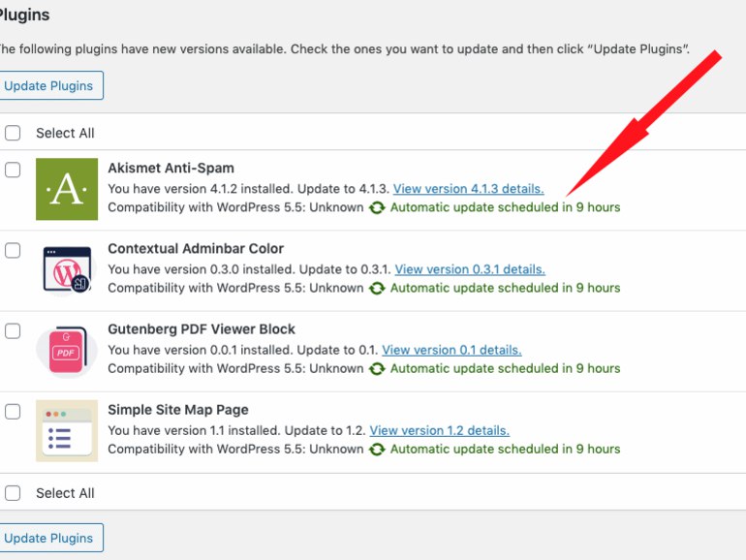
Task: Open View version 1.2 details link
Action: click(x=439, y=430)
